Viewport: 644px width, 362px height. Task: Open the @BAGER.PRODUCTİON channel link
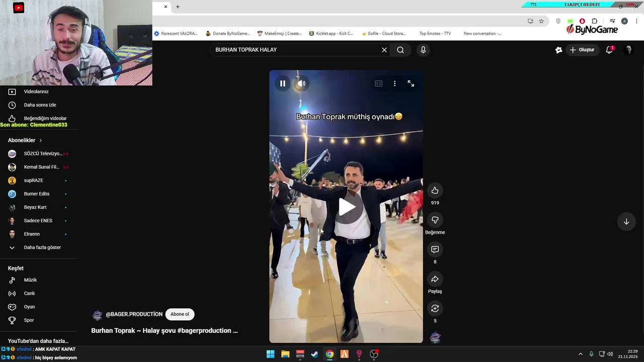pyautogui.click(x=134, y=314)
